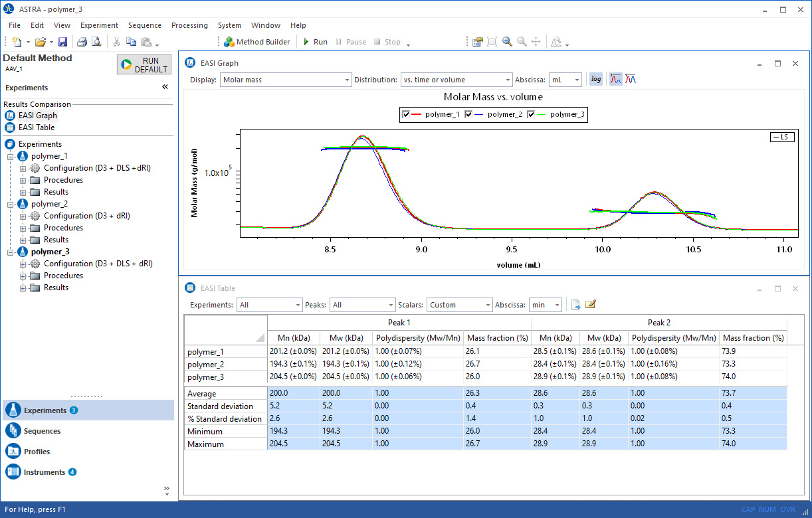Toggle polymer_3 trace visibility checkbox

pos(531,115)
